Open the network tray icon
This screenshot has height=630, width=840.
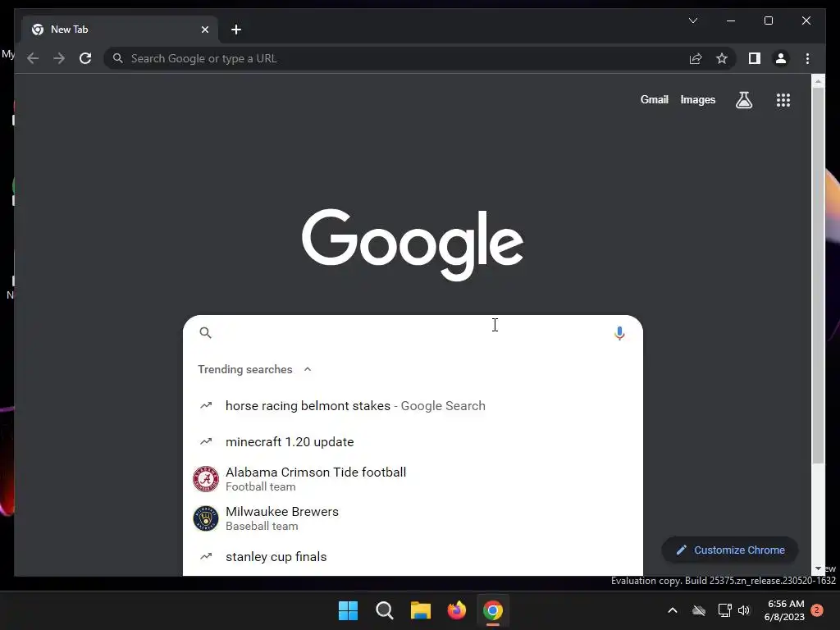(x=724, y=610)
